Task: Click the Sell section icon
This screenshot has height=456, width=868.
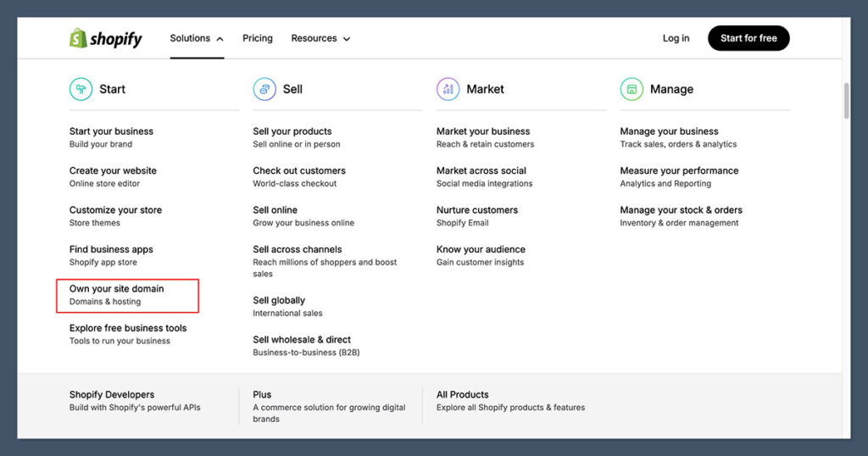Action: (264, 89)
